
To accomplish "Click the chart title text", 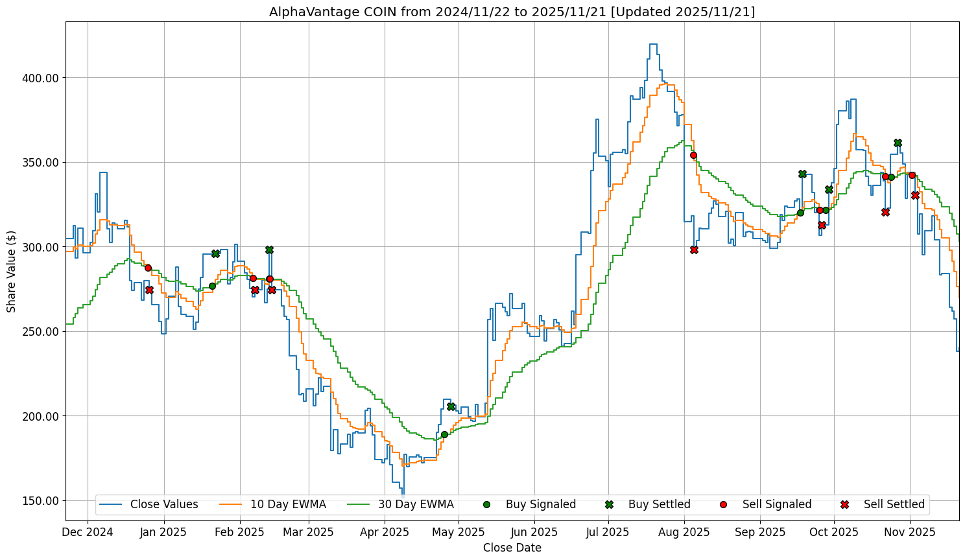I will (512, 12).
